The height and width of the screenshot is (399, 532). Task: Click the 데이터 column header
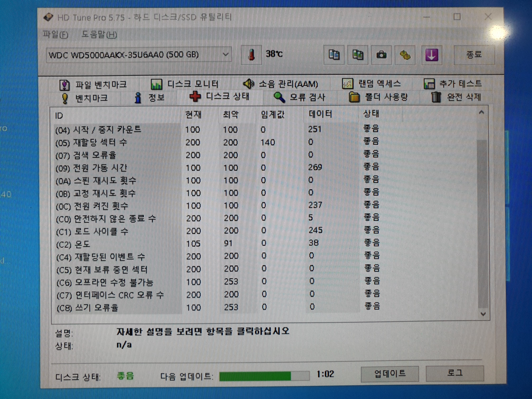[x=320, y=114]
